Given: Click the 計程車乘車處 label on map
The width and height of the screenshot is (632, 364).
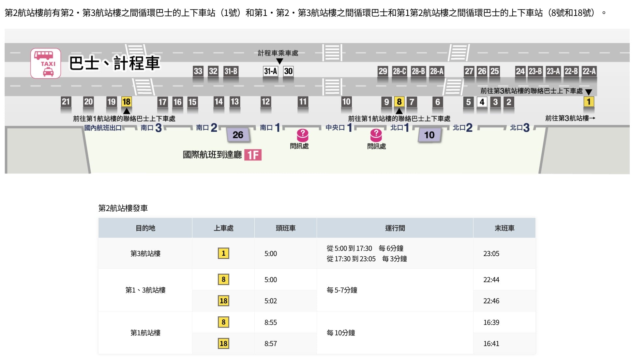Looking at the screenshot, I should click(x=278, y=53).
